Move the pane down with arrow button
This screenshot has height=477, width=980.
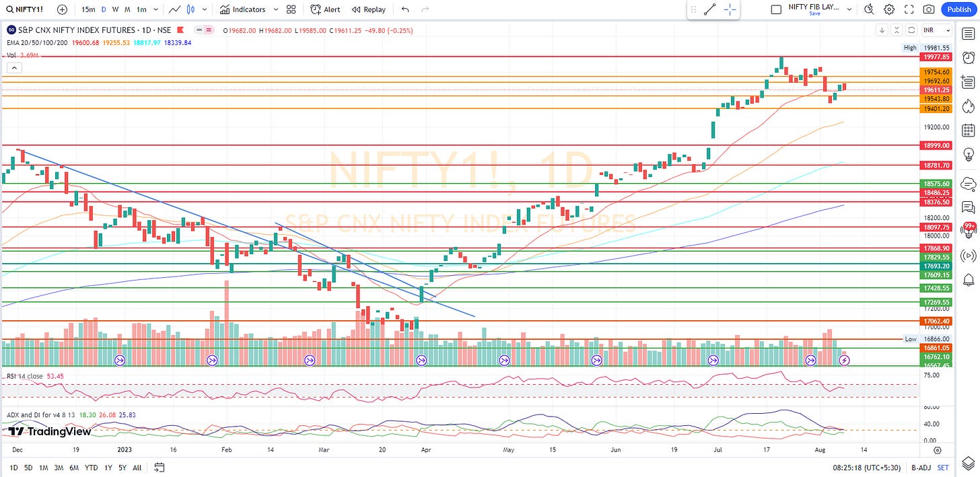[882, 30]
